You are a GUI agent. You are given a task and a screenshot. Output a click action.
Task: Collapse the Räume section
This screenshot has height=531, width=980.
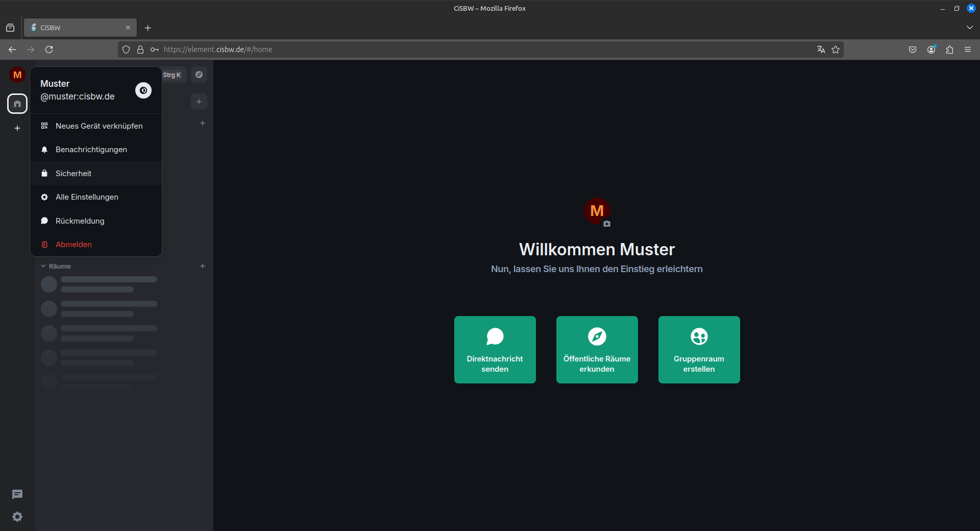(x=56, y=266)
